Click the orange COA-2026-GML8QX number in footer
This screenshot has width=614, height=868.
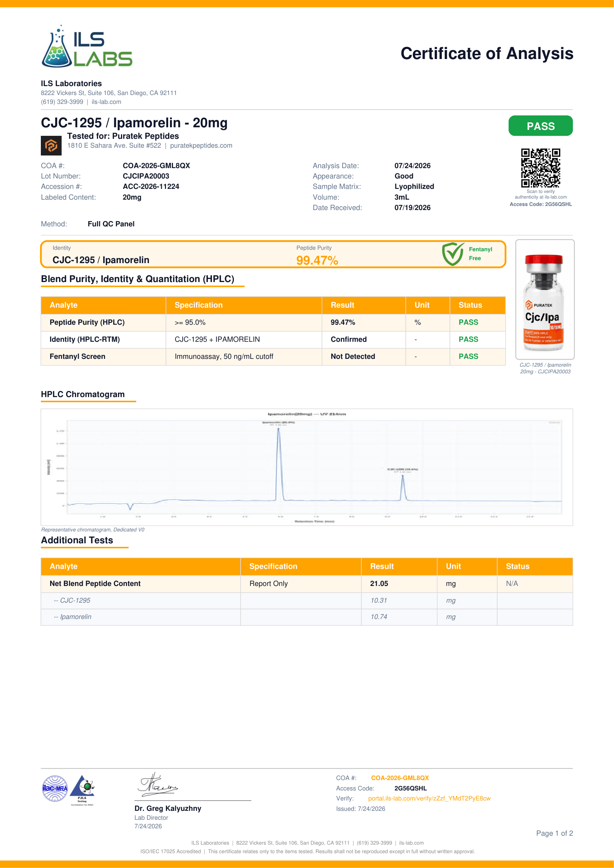400,778
